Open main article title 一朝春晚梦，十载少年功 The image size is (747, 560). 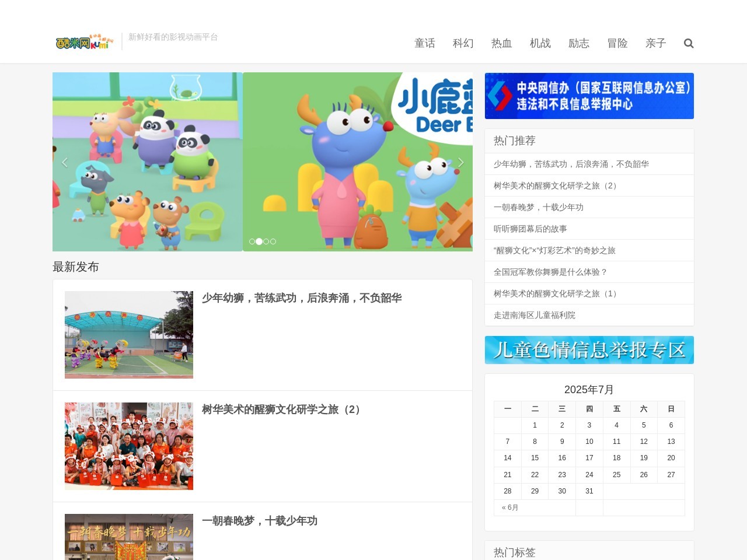tap(260, 521)
